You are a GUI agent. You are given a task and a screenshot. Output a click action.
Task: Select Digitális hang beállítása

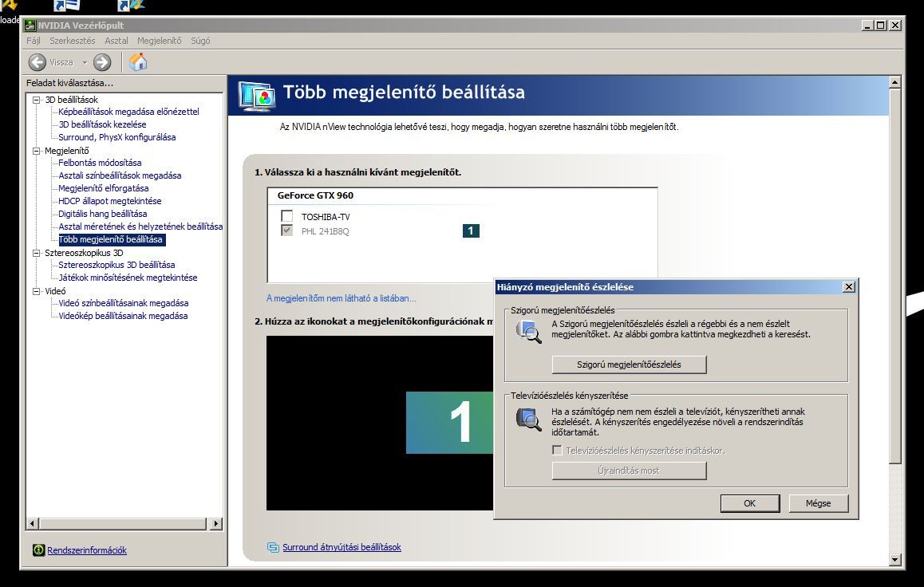pyautogui.click(x=103, y=214)
